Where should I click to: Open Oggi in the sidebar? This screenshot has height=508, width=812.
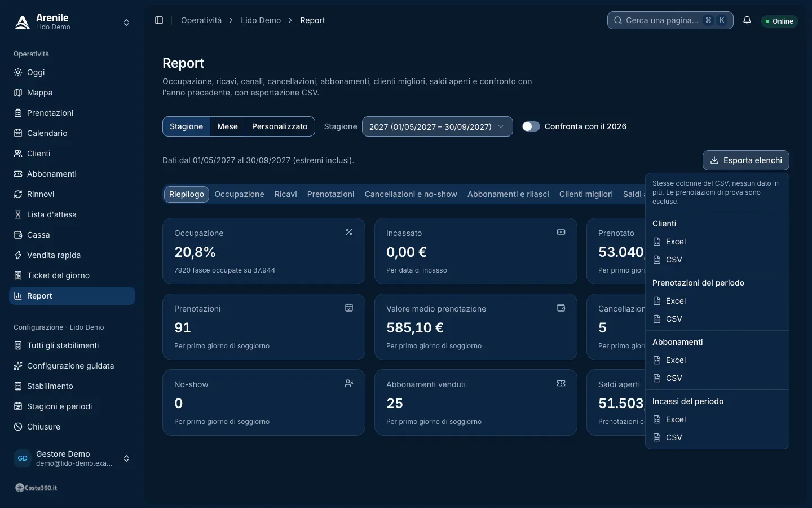click(72, 72)
